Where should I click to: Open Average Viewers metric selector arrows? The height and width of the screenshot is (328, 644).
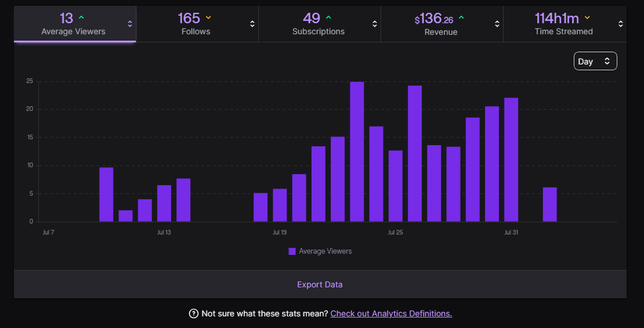click(x=130, y=24)
